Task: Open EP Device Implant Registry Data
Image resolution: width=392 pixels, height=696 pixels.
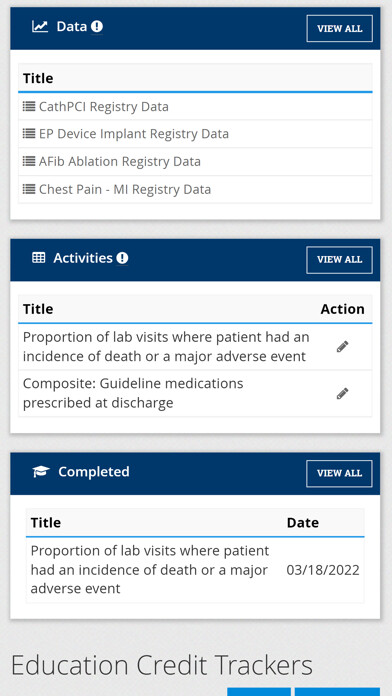Action: pos(134,134)
